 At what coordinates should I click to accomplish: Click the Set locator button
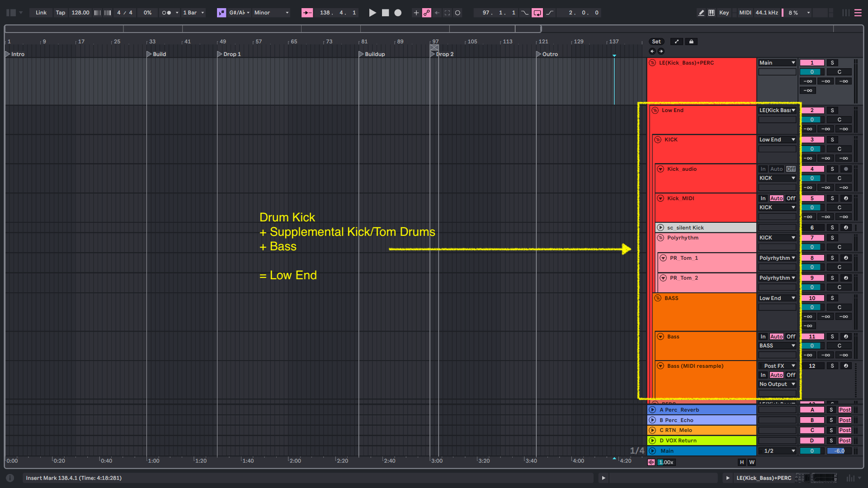pos(656,42)
